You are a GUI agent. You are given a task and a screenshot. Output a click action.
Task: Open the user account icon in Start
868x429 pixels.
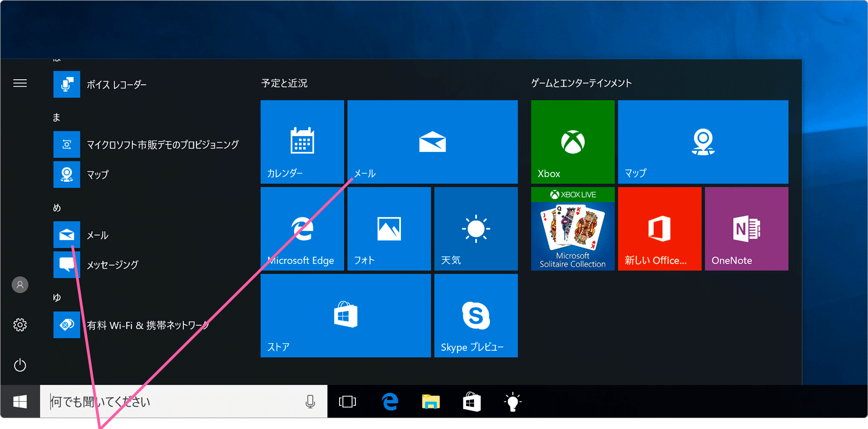(x=20, y=285)
